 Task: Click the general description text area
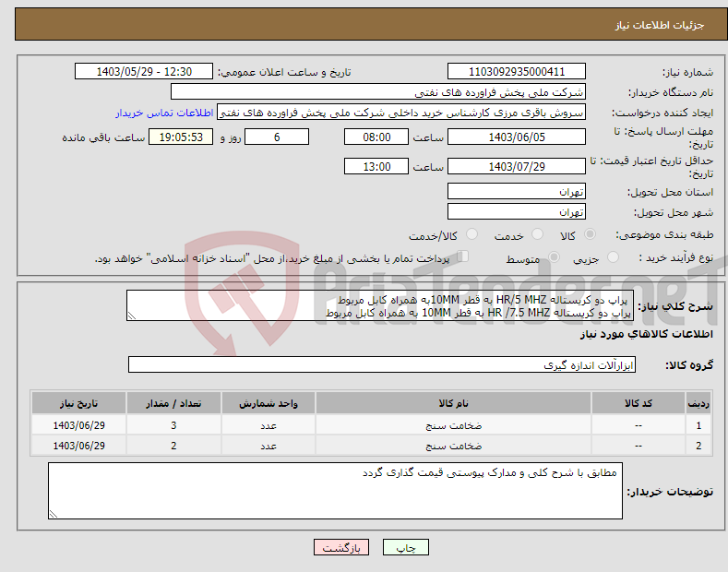coord(380,305)
